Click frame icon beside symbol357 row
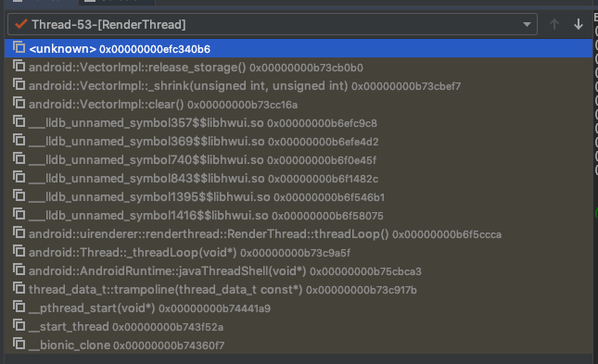Image resolution: width=598 pixels, height=364 pixels. (x=19, y=121)
